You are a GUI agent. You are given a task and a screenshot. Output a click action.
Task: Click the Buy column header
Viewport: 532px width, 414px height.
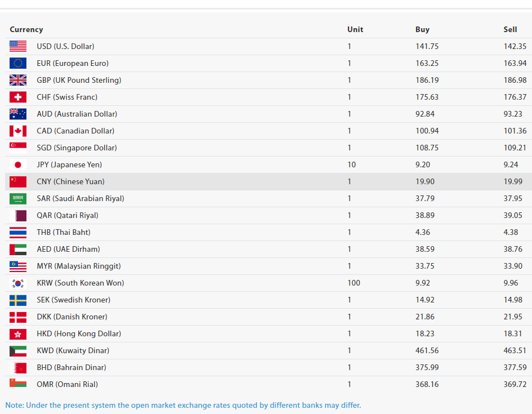pos(422,29)
